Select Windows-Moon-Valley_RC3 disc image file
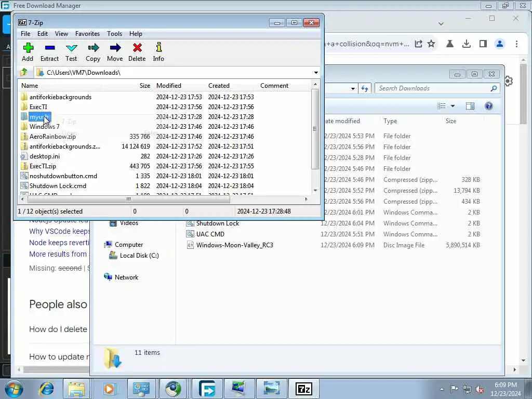 [x=235, y=245]
